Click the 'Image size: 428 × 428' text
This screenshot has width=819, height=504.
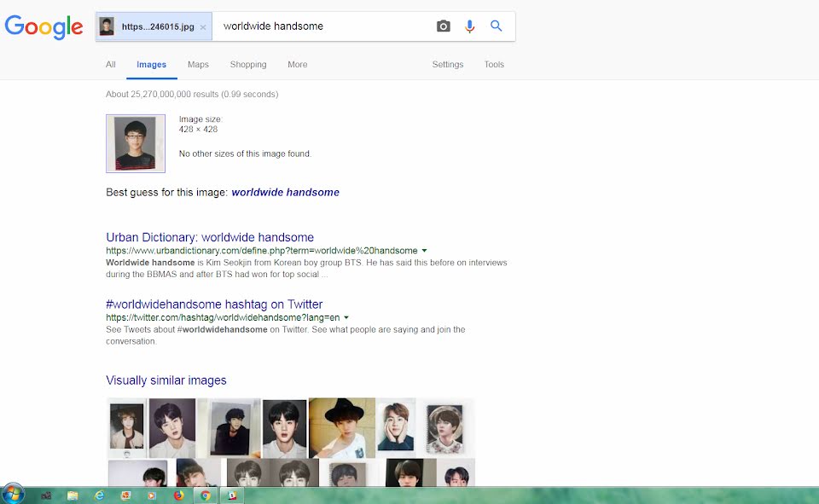click(x=200, y=125)
